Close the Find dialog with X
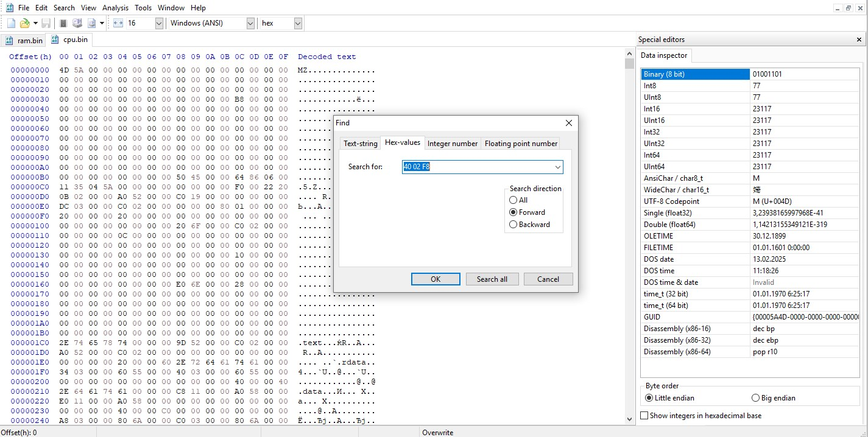The width and height of the screenshot is (868, 437). (x=569, y=122)
